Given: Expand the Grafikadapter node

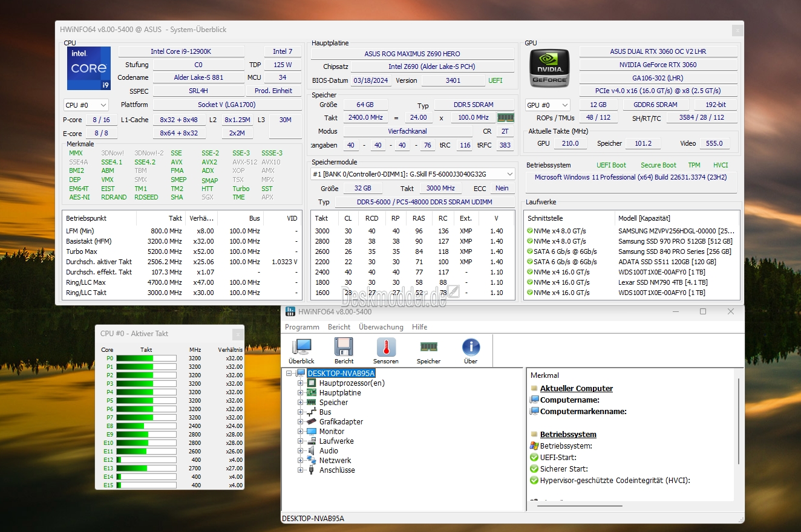Looking at the screenshot, I should tap(300, 422).
